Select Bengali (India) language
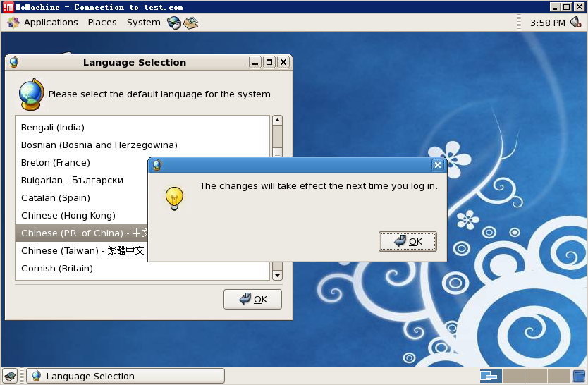 point(142,128)
